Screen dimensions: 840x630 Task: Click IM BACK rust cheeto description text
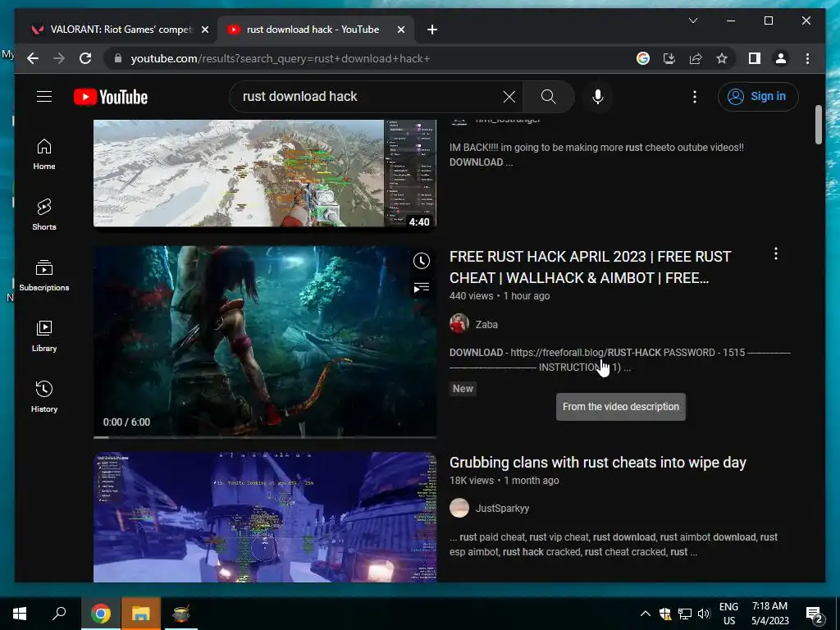coord(596,154)
